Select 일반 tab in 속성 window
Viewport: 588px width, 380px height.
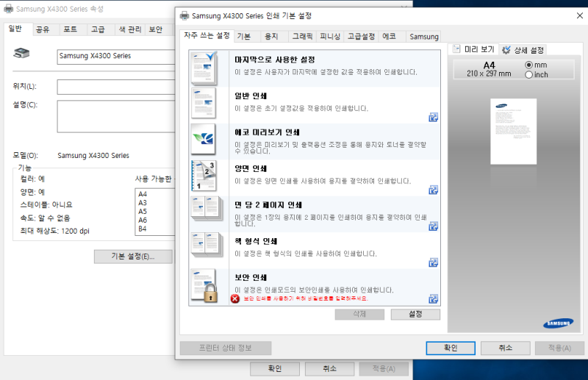coord(18,29)
